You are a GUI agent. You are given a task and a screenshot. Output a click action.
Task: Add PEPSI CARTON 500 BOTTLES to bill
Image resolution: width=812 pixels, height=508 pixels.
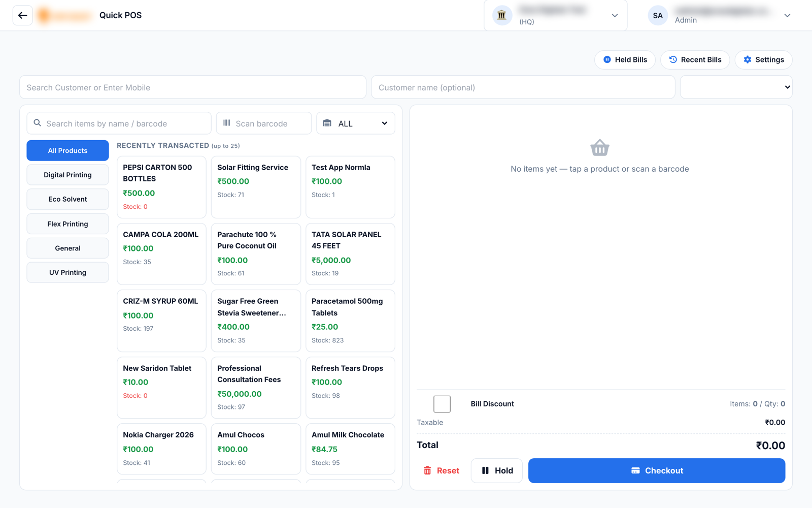click(x=161, y=187)
